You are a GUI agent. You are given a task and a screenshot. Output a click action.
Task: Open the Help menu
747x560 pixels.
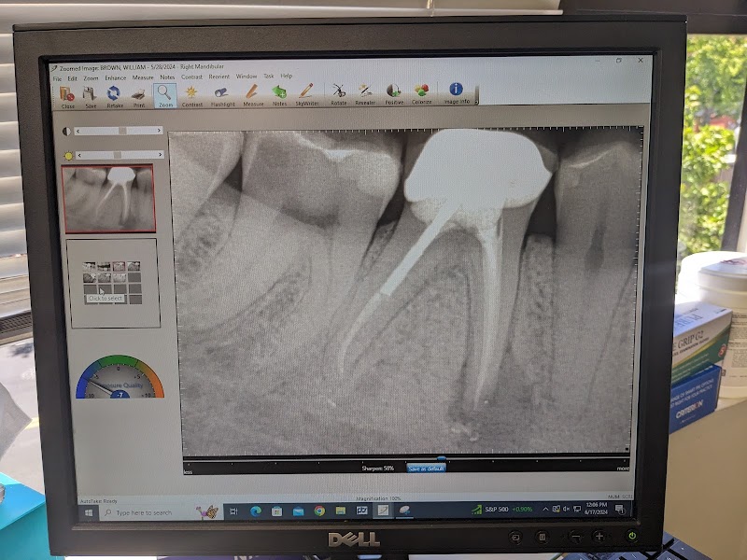click(286, 76)
